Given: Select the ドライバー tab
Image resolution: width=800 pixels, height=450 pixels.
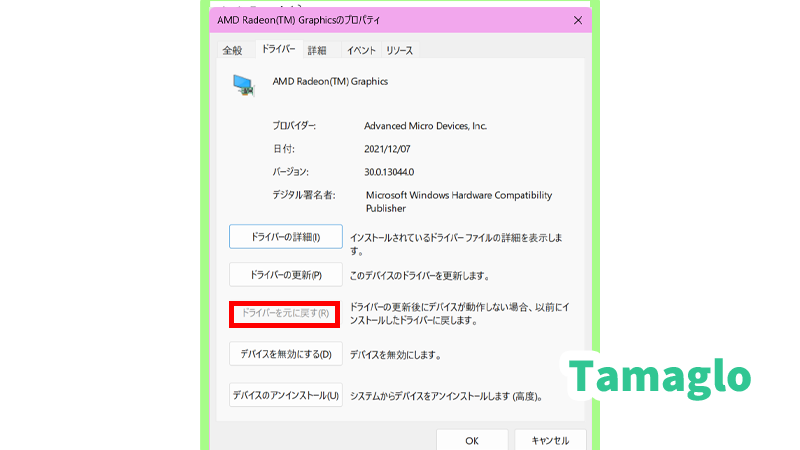Looking at the screenshot, I should point(277,49).
